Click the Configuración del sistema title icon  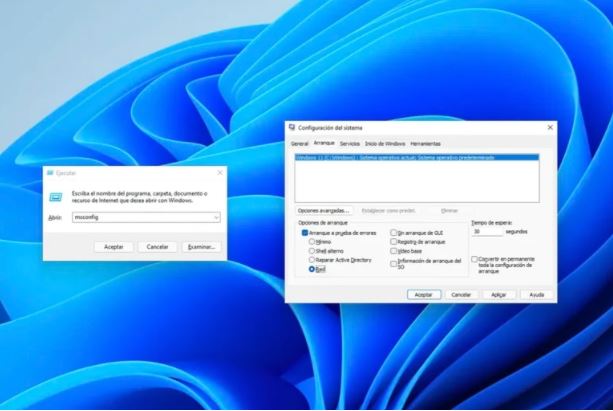tap(292, 127)
